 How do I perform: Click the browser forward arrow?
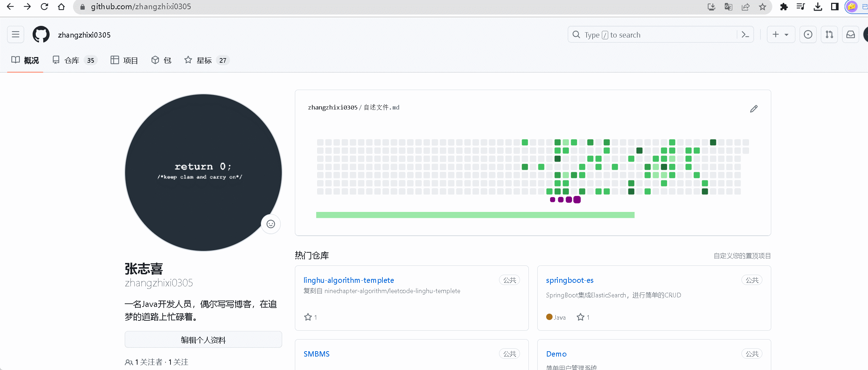[x=27, y=7]
